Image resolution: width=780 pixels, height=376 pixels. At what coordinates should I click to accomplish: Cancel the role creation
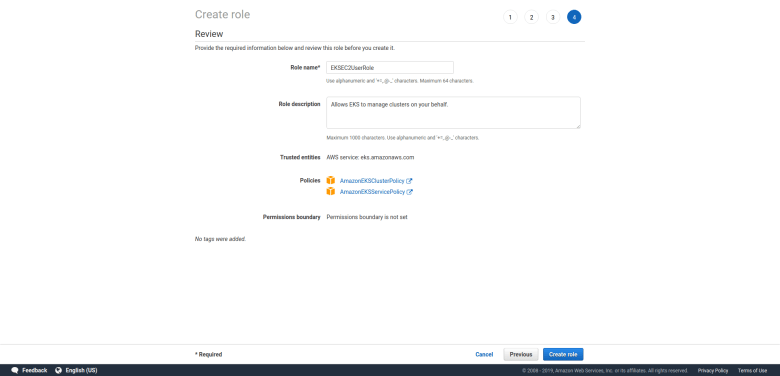click(x=484, y=355)
